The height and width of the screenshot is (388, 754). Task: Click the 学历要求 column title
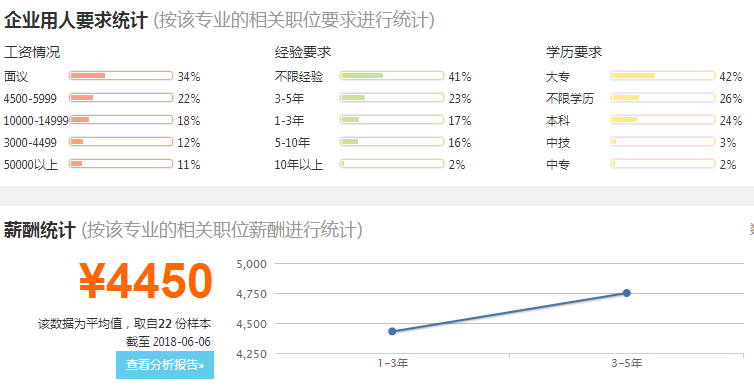point(574,52)
